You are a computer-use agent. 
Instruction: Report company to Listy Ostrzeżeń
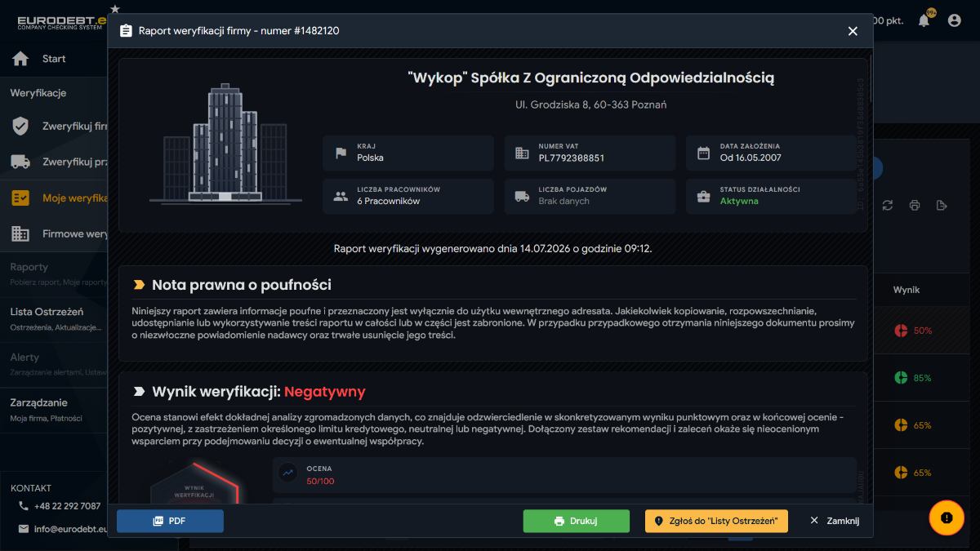tap(716, 521)
